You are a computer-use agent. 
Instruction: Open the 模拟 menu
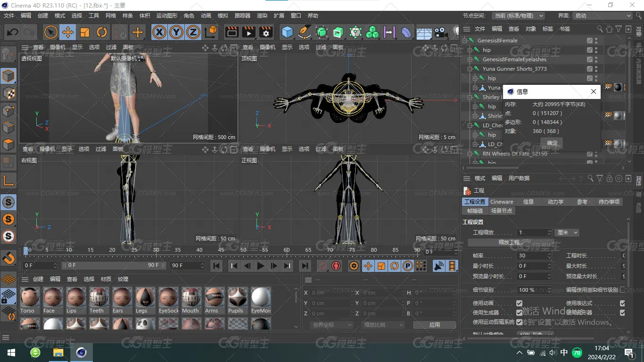[x=223, y=16]
